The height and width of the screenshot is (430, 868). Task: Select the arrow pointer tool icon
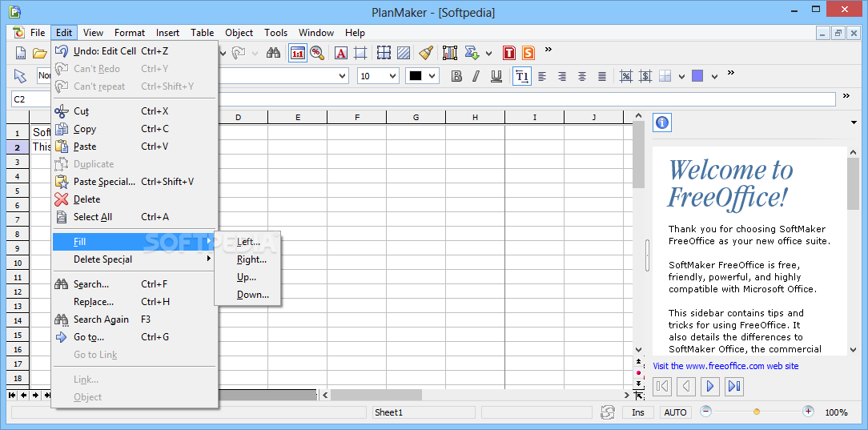pos(20,76)
